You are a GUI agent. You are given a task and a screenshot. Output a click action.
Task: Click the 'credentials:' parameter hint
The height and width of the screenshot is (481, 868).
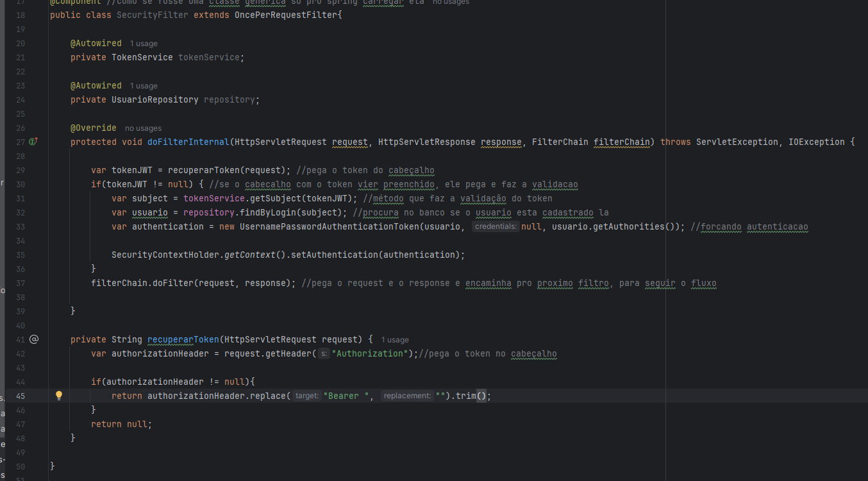[496, 226]
